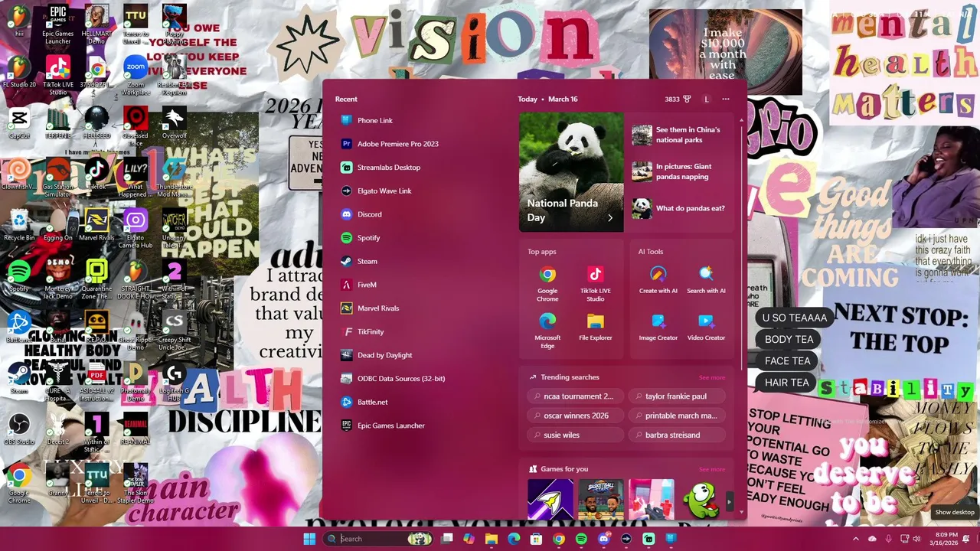This screenshot has width=980, height=551.
Task: Open volume control in system tray
Action: [916, 539]
